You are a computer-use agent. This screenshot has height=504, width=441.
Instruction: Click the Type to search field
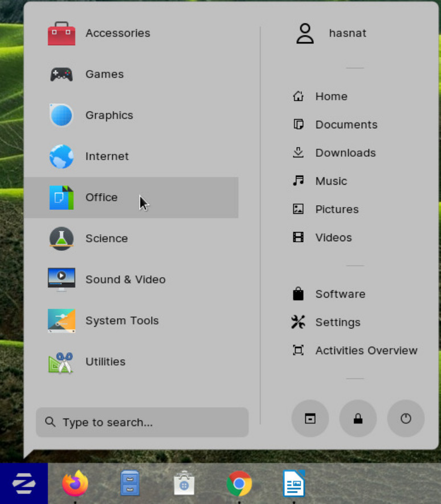142,422
